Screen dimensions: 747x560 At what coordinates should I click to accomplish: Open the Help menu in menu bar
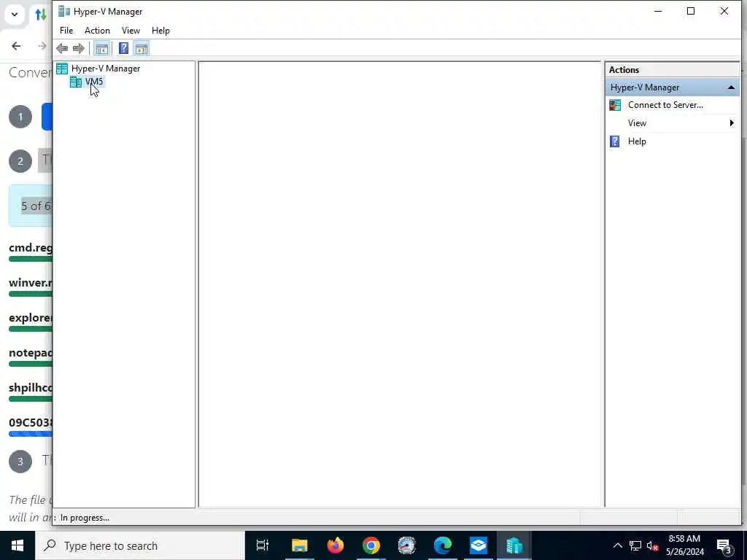point(160,31)
